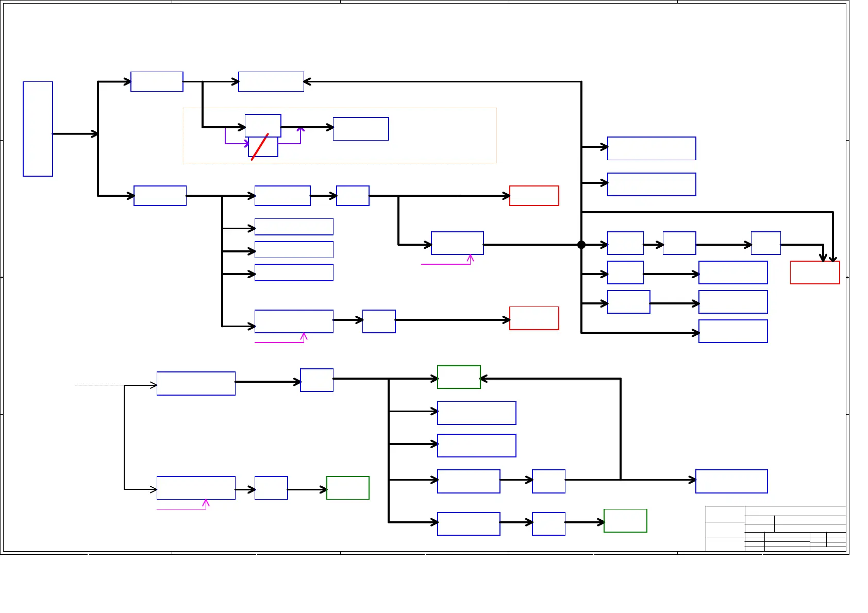Select the tall vertical blue source block

click(38, 129)
